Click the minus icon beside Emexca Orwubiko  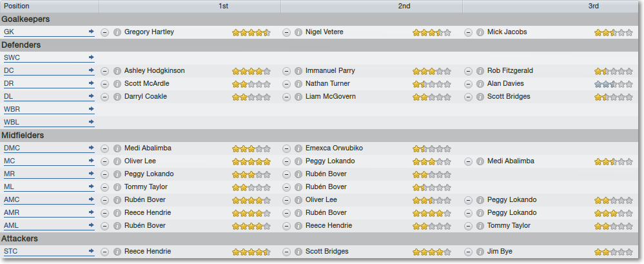click(x=287, y=148)
